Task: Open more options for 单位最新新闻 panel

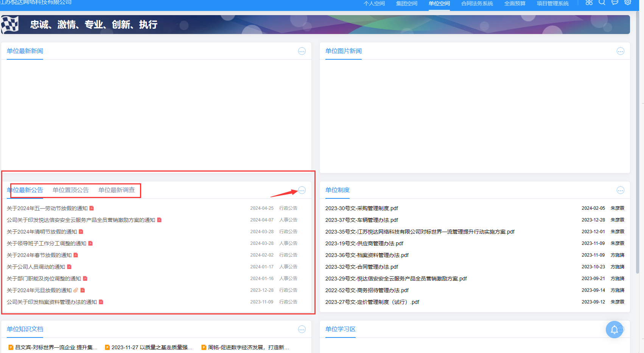Action: 302,51
